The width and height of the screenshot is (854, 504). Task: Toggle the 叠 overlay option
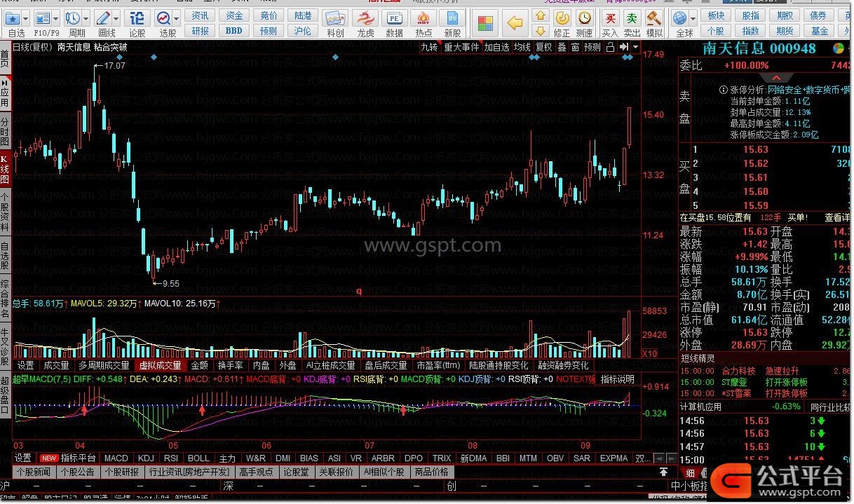click(x=562, y=47)
